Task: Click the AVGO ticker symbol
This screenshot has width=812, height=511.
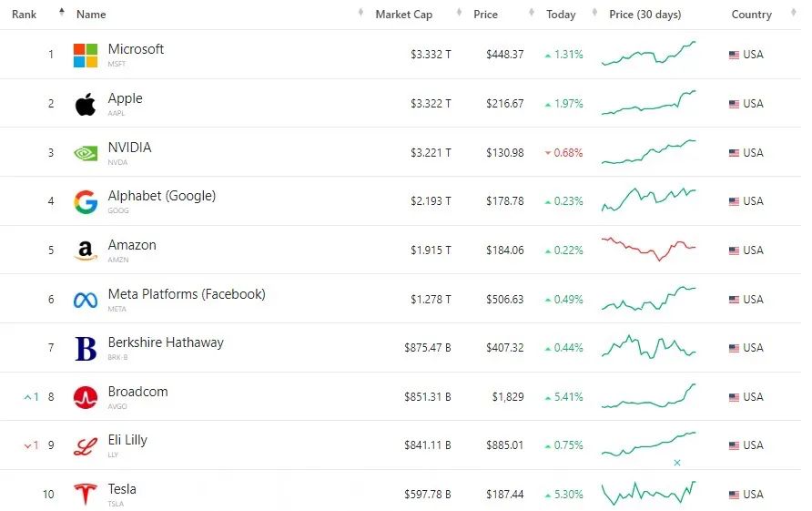Action: pyautogui.click(x=117, y=407)
